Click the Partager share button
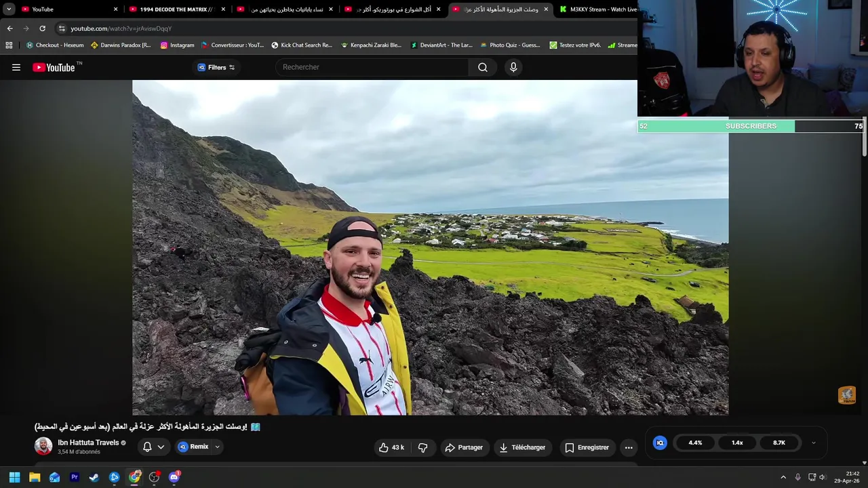This screenshot has width=868, height=488. pyautogui.click(x=464, y=447)
